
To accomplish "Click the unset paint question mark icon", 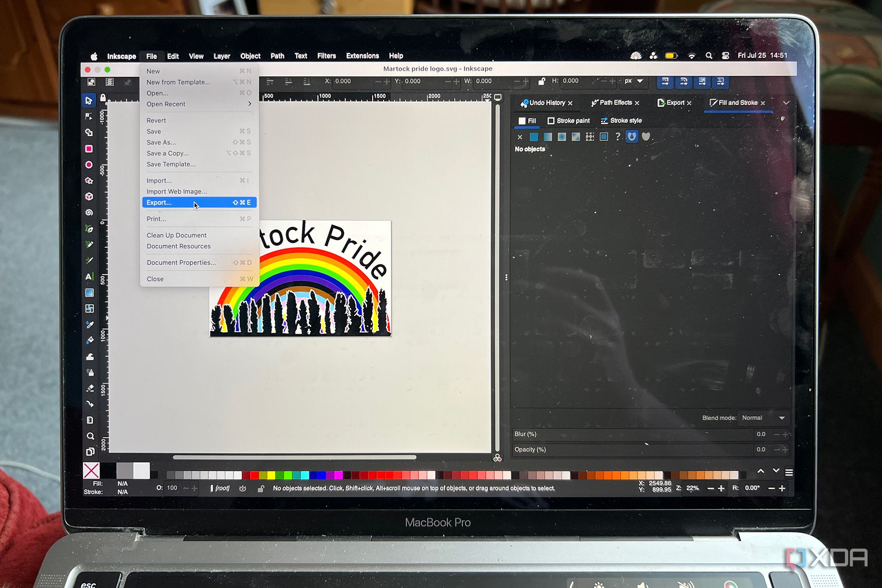I will click(x=617, y=136).
